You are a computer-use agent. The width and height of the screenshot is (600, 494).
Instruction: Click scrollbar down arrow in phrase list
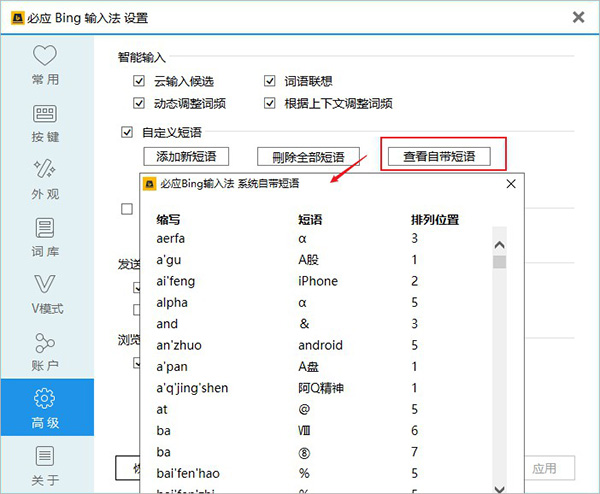[499, 489]
